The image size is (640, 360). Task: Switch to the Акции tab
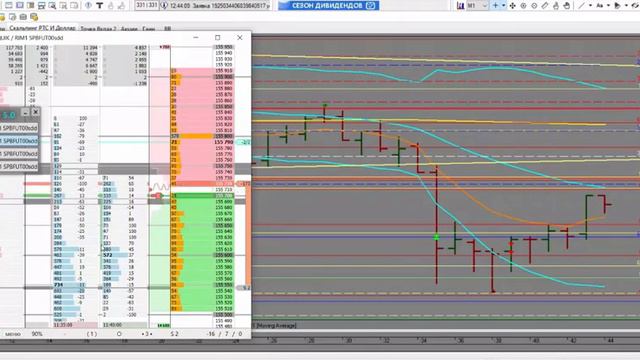click(129, 29)
